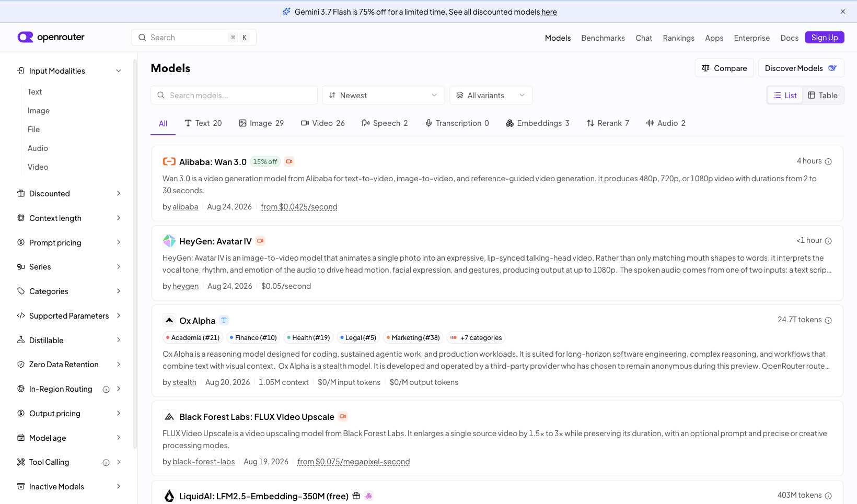Select the Rerank 7 tab
857x504 pixels.
tap(608, 123)
